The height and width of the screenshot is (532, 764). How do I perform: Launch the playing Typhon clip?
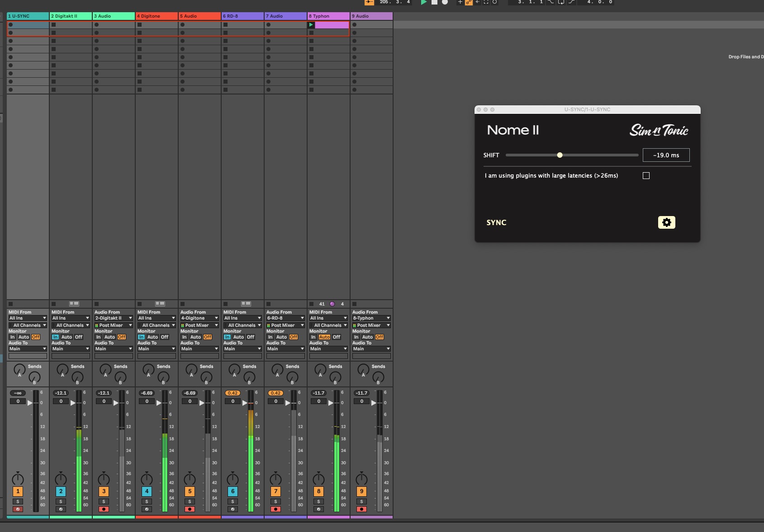click(311, 25)
